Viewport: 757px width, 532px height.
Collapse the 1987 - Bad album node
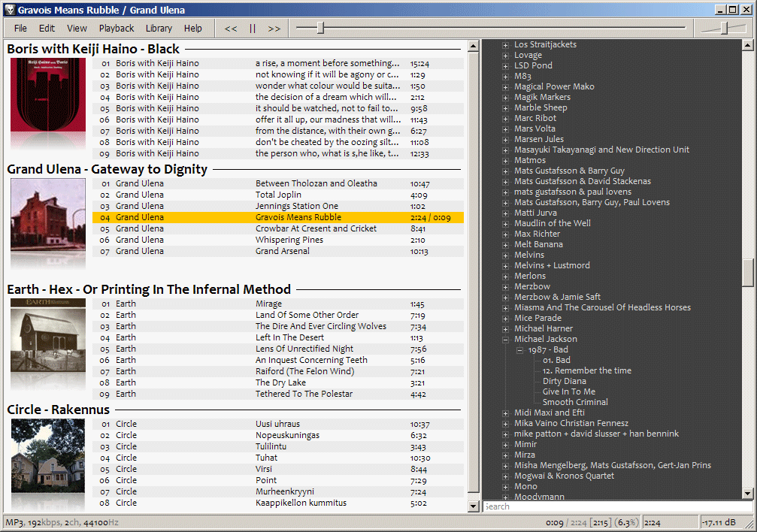pyautogui.click(x=519, y=350)
